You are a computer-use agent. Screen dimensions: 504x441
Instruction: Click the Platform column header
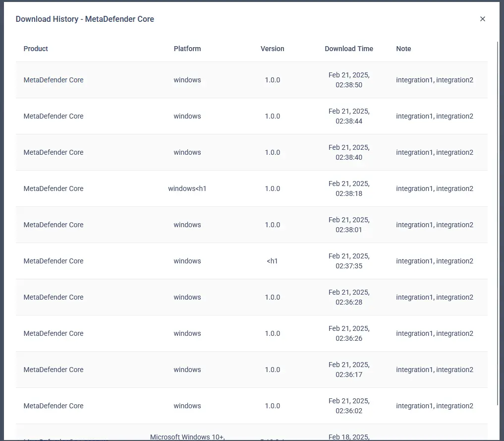(187, 49)
